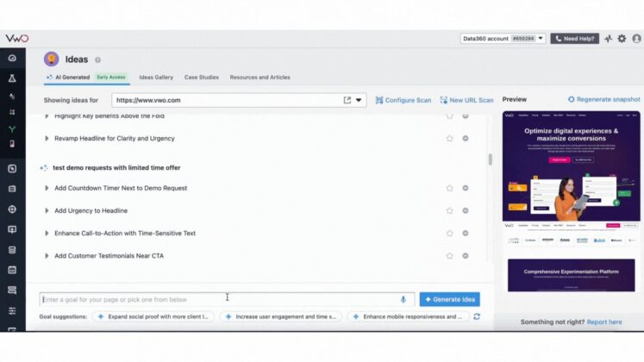Open the flask Testing icon in sidebar
This screenshot has height=362, width=644.
12,78
